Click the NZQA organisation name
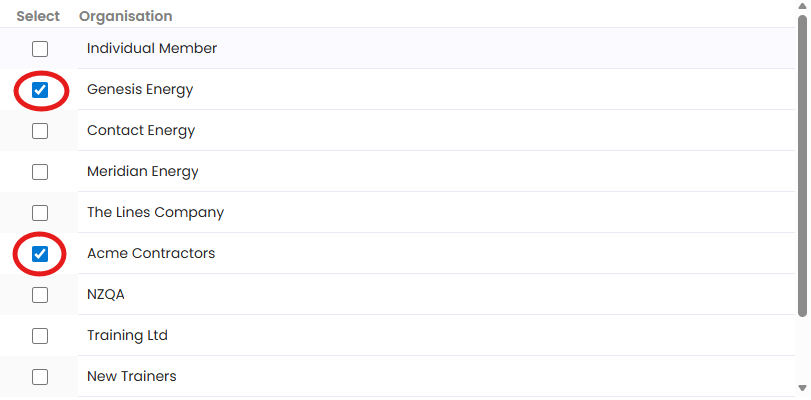 click(106, 295)
